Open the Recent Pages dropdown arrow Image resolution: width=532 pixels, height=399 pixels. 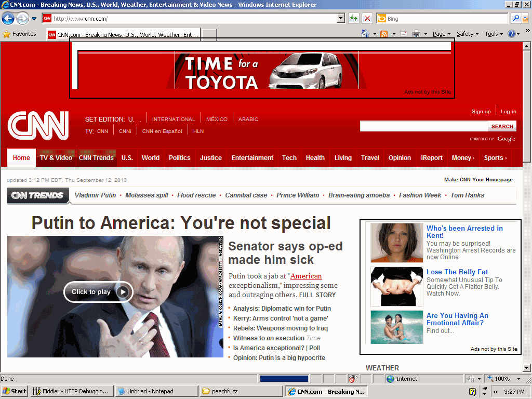coord(34,19)
